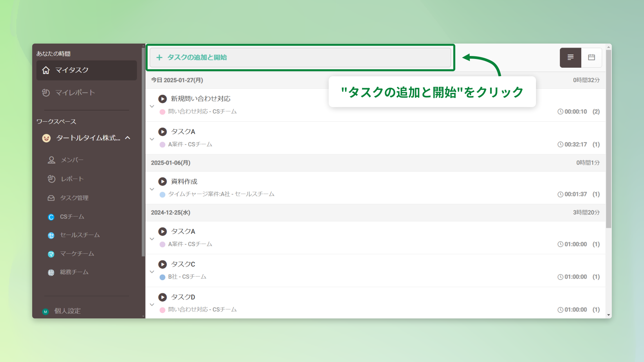The width and height of the screenshot is (644, 362).
Task: Select the マーケチーム team icon
Action: [x=51, y=254]
